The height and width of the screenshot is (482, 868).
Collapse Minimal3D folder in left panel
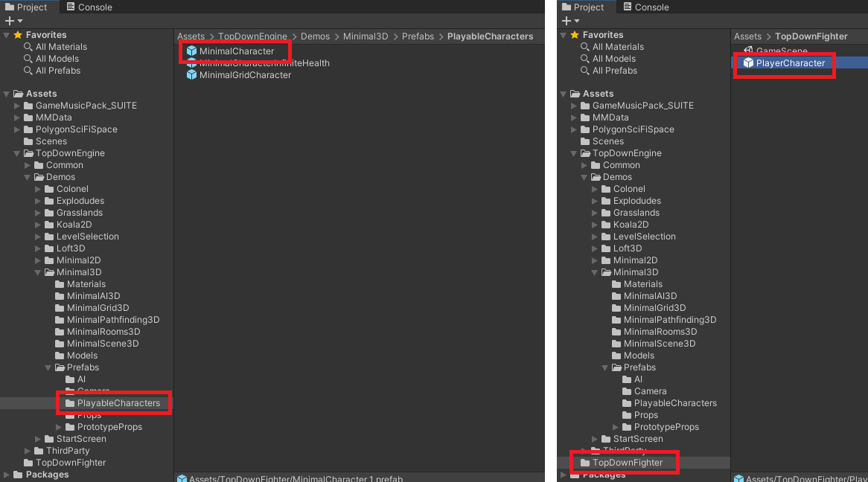click(38, 272)
